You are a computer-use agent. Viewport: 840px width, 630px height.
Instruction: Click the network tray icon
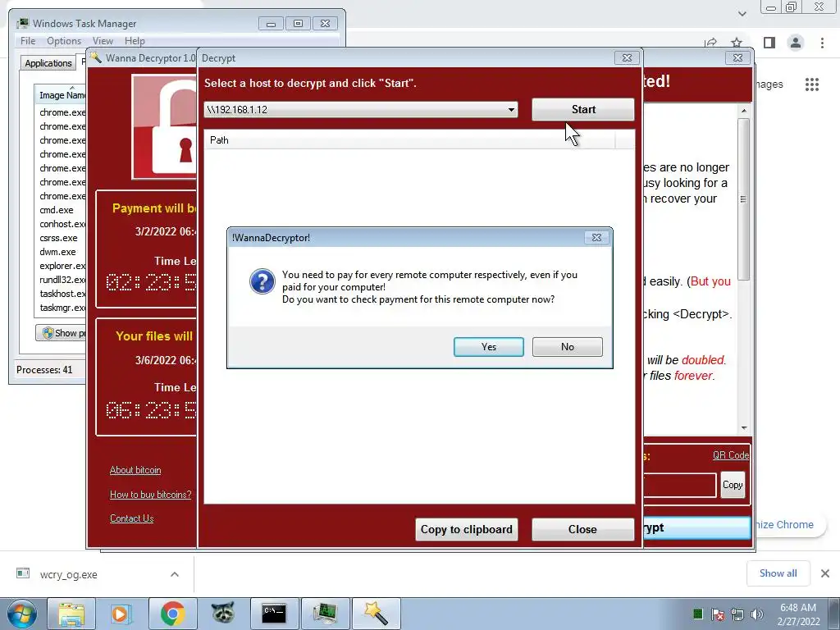pyautogui.click(x=737, y=614)
